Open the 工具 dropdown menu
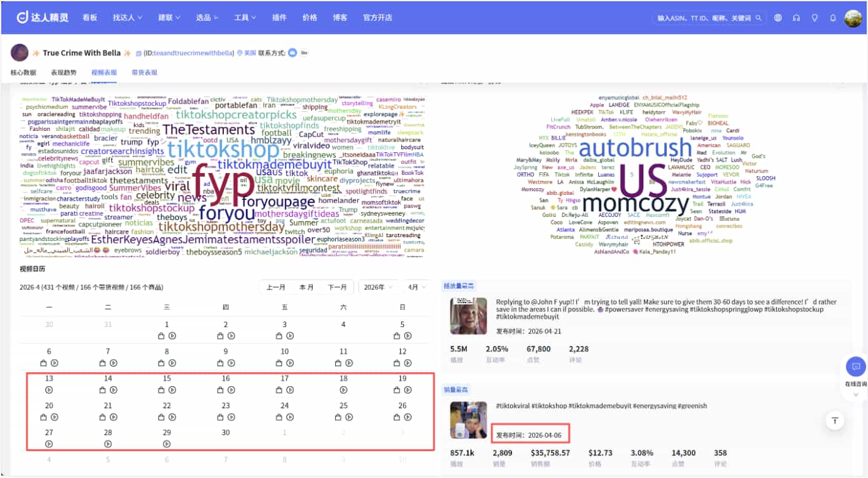Viewport: 868px width, 478px height. pyautogui.click(x=245, y=18)
